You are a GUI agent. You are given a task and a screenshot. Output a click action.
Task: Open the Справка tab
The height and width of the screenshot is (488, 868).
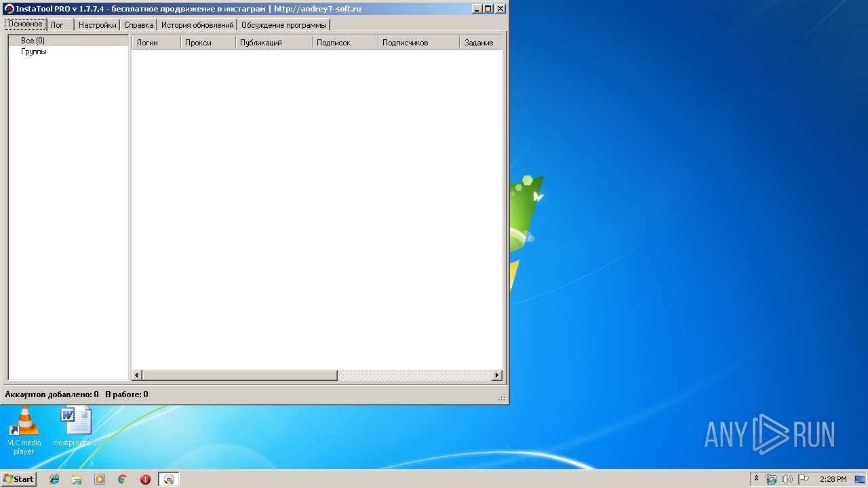tap(138, 24)
